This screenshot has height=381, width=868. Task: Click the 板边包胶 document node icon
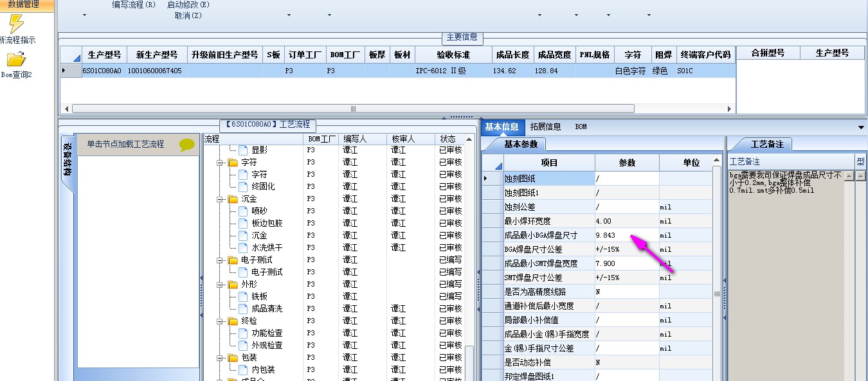tap(243, 223)
